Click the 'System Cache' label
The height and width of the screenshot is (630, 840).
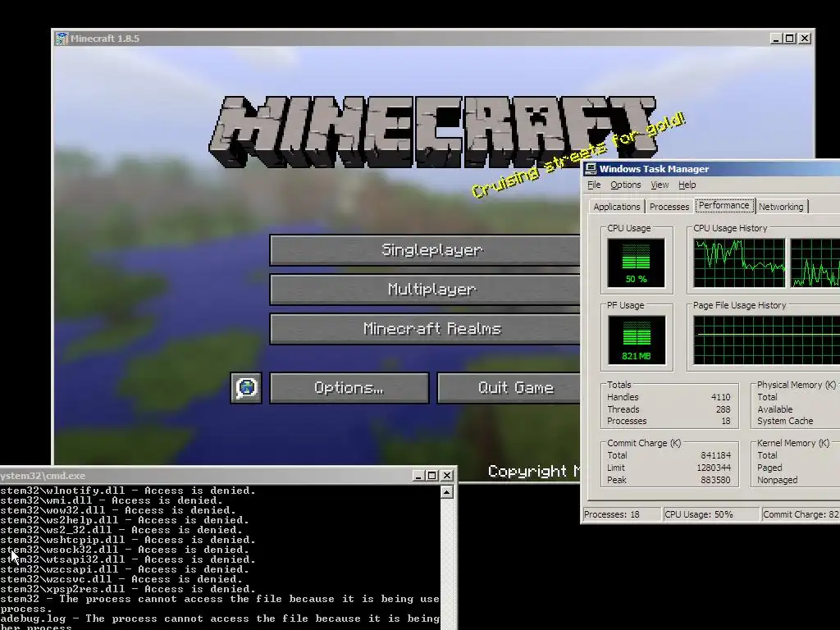pyautogui.click(x=785, y=421)
